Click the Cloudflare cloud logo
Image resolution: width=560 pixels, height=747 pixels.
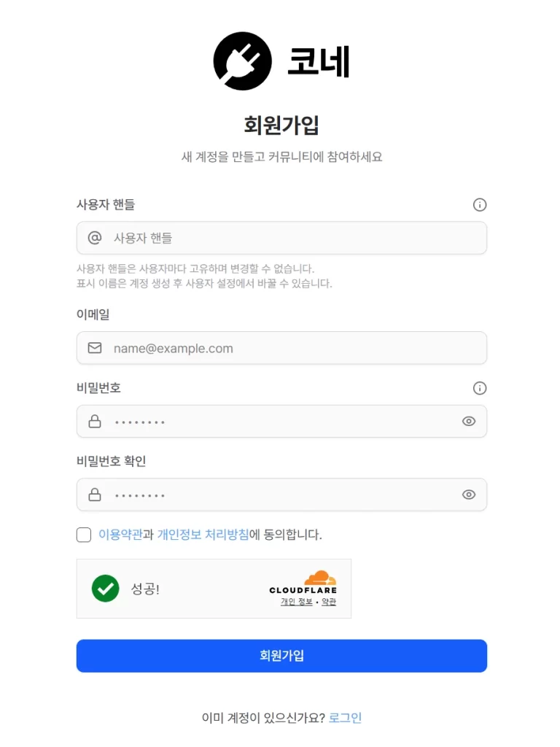[x=321, y=578]
